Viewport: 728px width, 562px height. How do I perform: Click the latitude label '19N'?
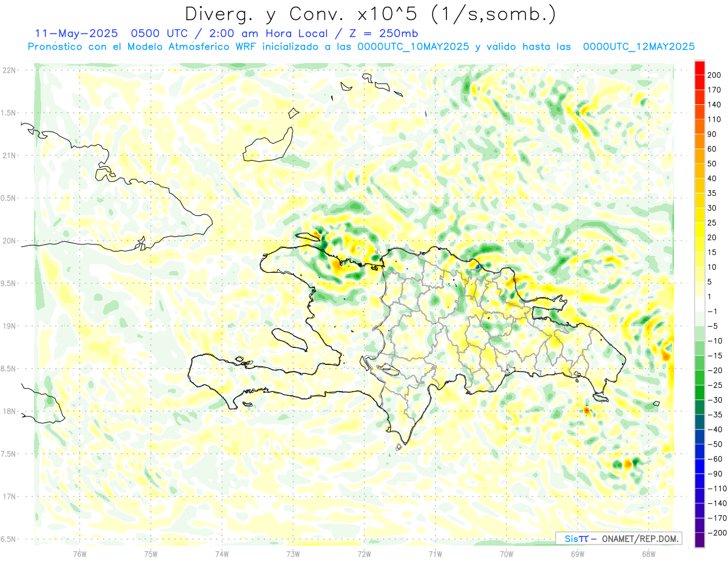click(x=9, y=326)
